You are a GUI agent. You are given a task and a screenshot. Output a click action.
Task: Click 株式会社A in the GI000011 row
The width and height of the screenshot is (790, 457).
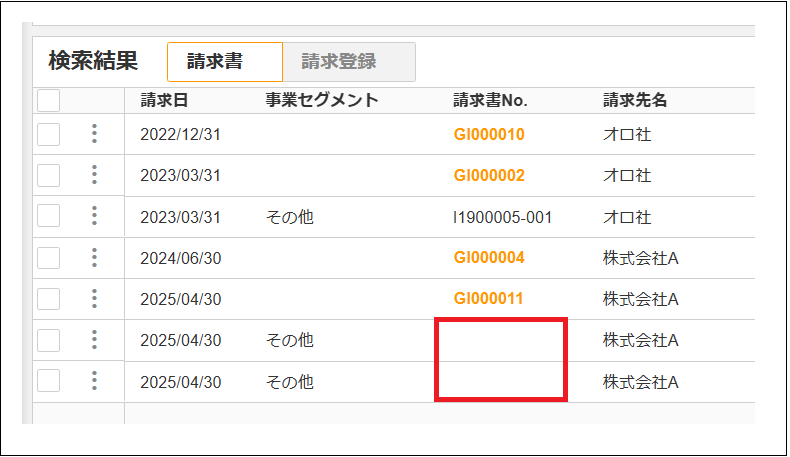coord(641,299)
